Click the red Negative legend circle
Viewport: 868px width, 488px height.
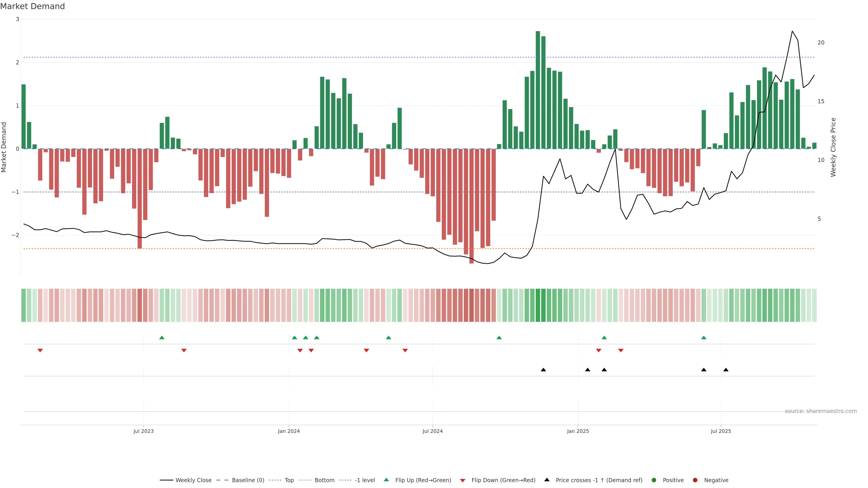(695, 480)
